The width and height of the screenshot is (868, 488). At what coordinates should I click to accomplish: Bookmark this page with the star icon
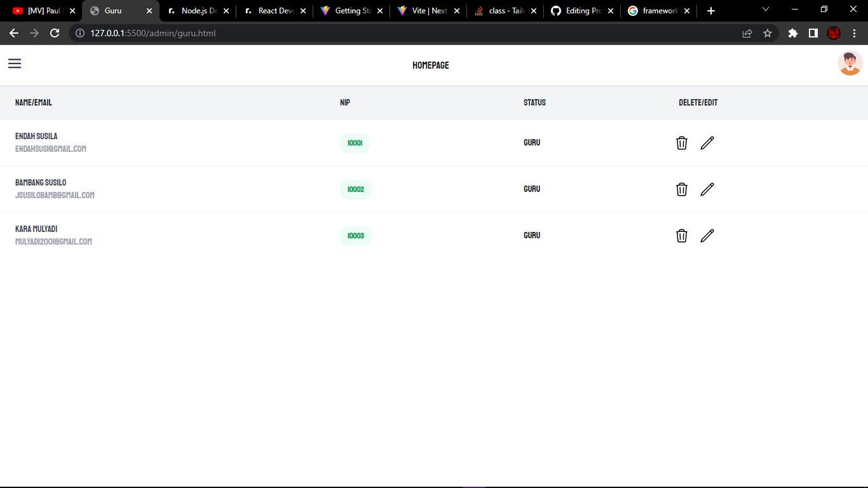pos(768,33)
